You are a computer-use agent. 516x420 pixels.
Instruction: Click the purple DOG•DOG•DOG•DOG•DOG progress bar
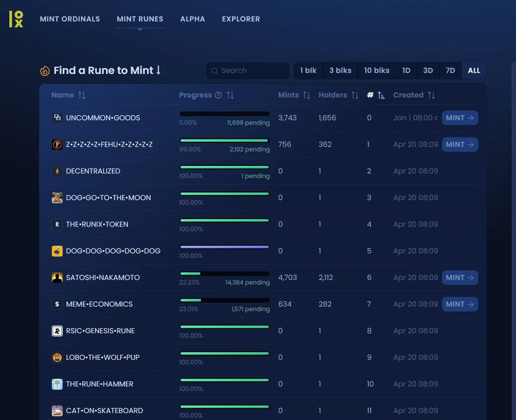(224, 247)
